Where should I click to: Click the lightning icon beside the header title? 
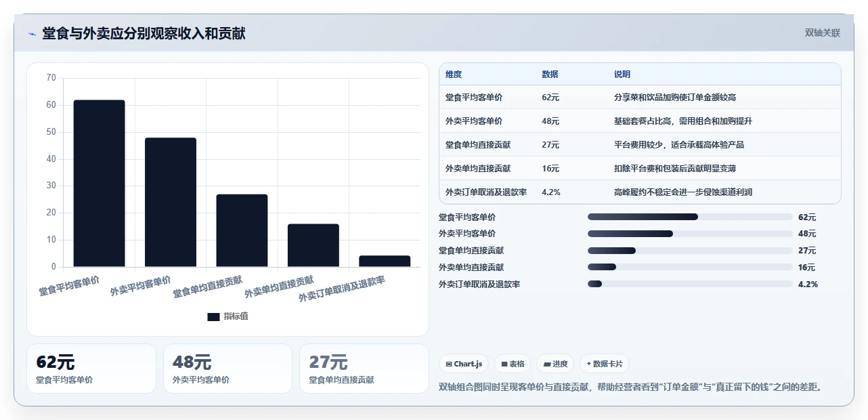click(x=32, y=34)
